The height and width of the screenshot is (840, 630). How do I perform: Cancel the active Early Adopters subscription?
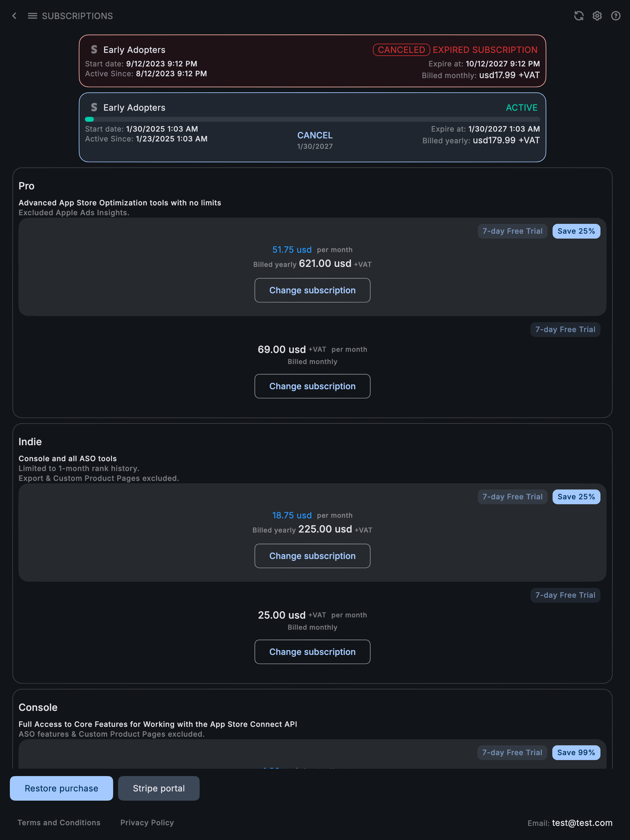[x=315, y=136]
